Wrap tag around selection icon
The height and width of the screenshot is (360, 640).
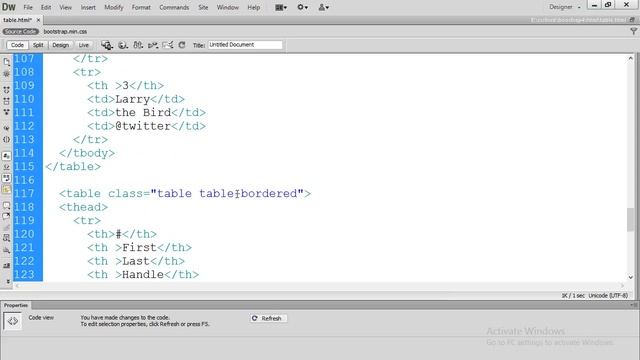(x=7, y=227)
